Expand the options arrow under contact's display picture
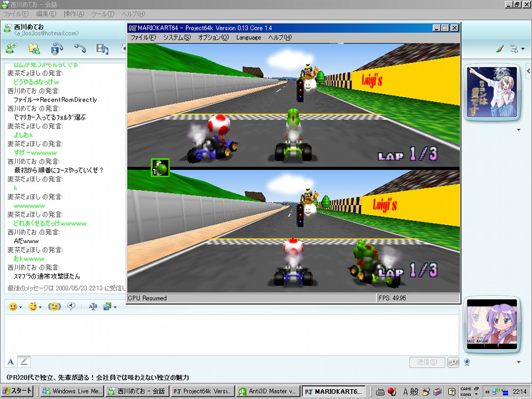 519,130
